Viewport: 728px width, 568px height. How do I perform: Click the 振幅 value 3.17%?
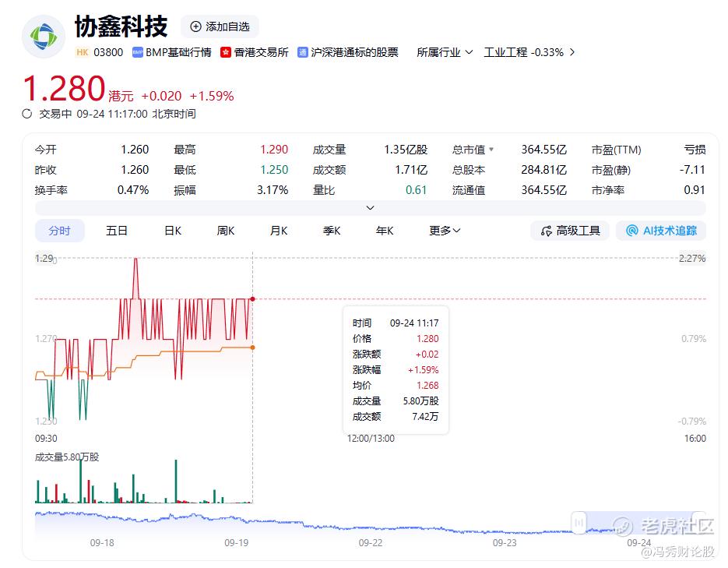click(273, 190)
